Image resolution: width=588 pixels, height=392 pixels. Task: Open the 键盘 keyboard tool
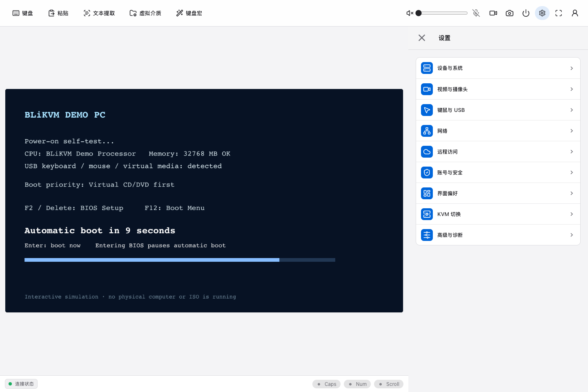[22, 13]
